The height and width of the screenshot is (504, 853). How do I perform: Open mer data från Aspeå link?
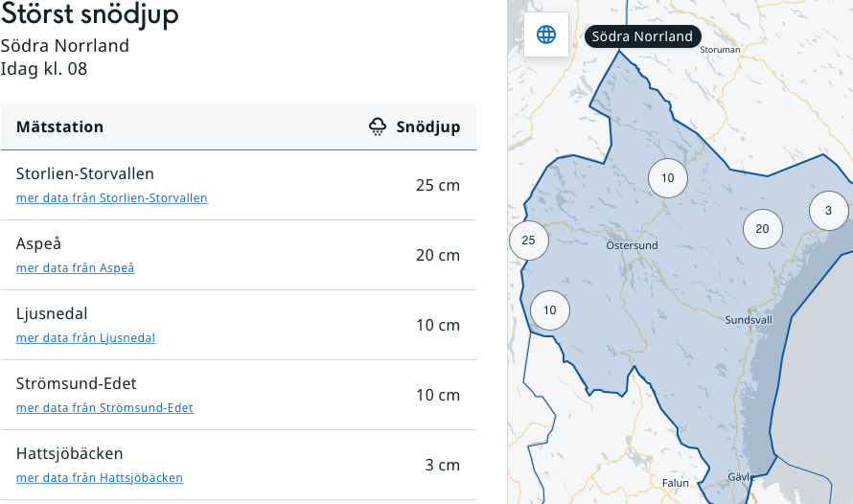click(x=76, y=268)
